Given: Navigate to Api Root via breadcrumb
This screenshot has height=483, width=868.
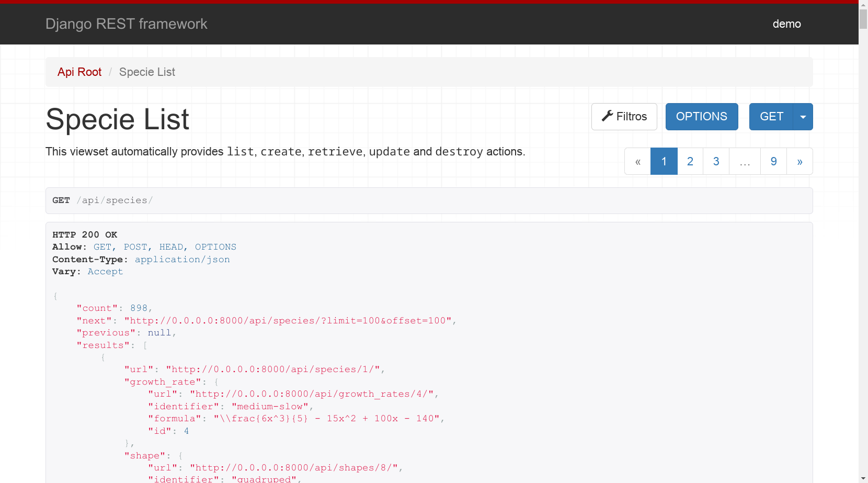Looking at the screenshot, I should click(79, 72).
